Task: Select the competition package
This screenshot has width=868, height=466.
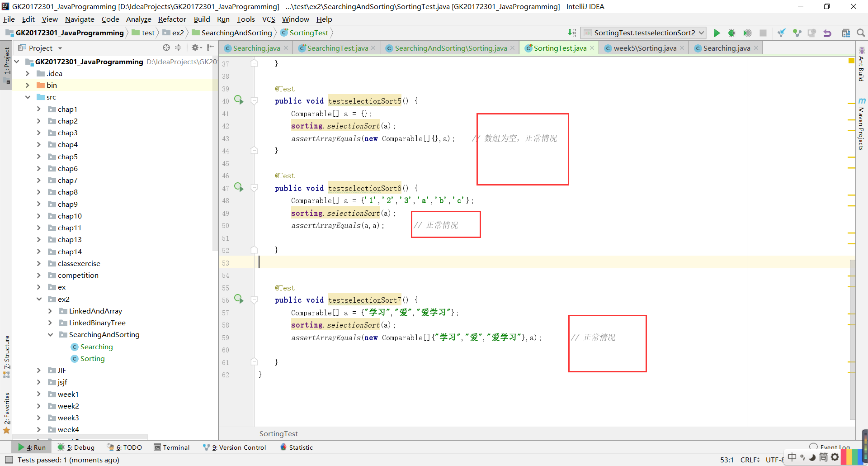Action: 73,275
